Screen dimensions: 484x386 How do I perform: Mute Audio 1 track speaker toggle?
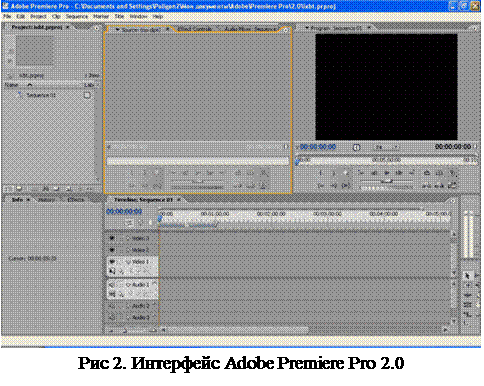tap(112, 285)
